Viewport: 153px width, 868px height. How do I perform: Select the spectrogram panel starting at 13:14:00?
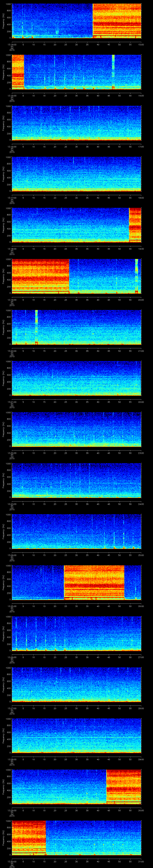[76, 21]
